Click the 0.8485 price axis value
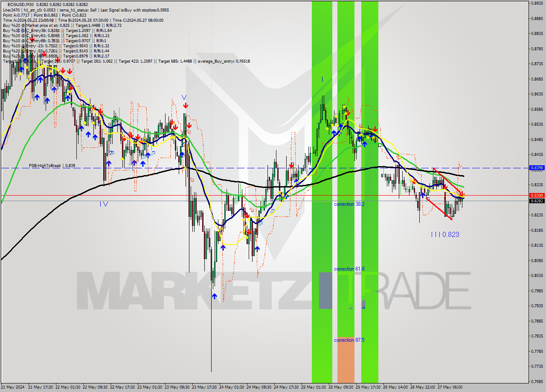 point(537,139)
